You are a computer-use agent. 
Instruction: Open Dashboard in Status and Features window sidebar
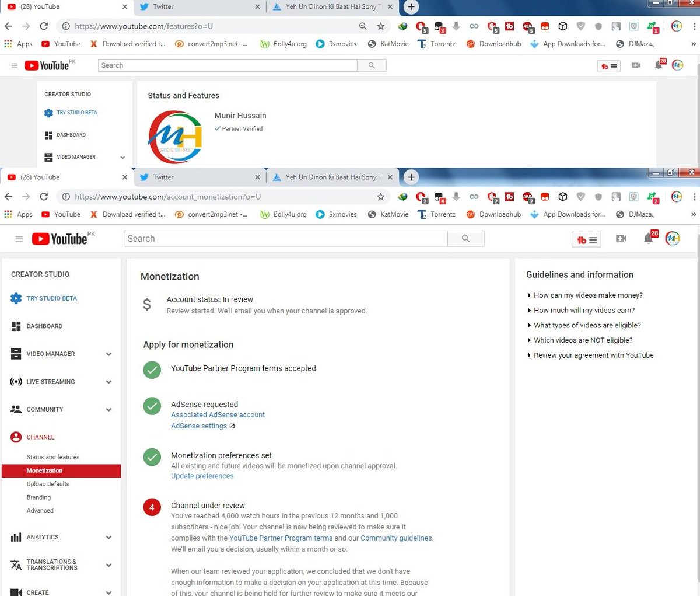65,135
